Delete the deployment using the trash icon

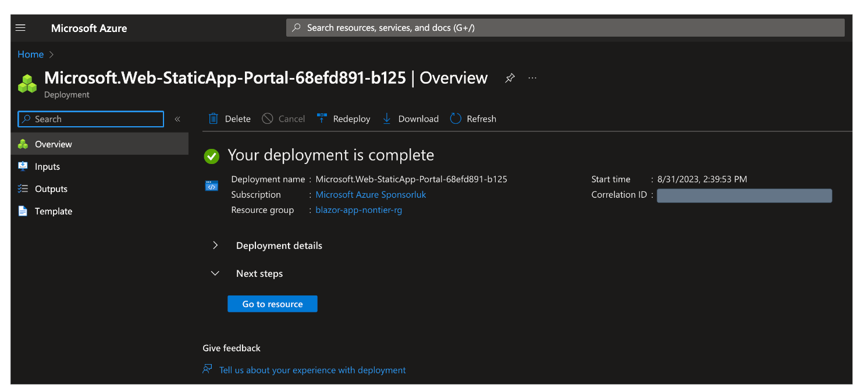[x=214, y=118]
